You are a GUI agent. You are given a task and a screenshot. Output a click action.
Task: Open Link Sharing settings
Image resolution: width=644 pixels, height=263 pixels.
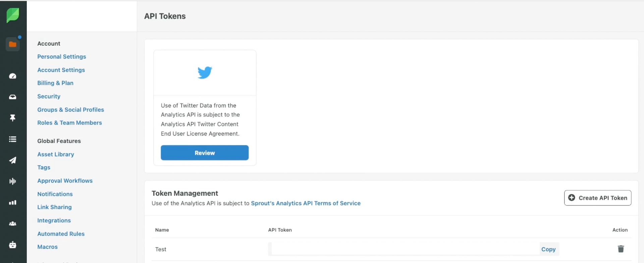[55, 207]
